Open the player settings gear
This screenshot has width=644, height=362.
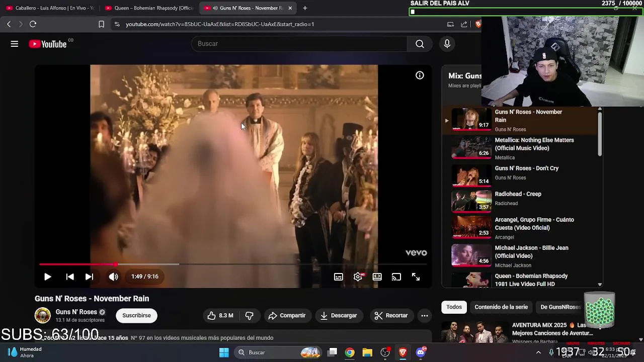click(358, 277)
